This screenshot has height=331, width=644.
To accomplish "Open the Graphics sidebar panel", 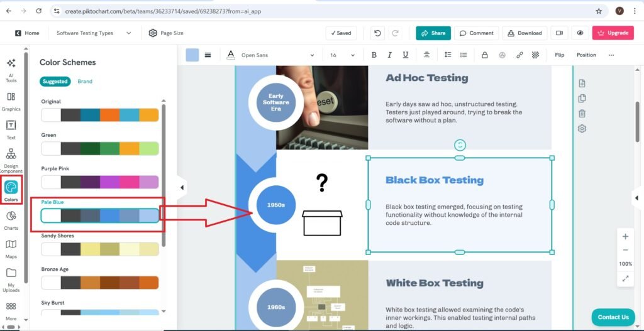I will click(11, 101).
